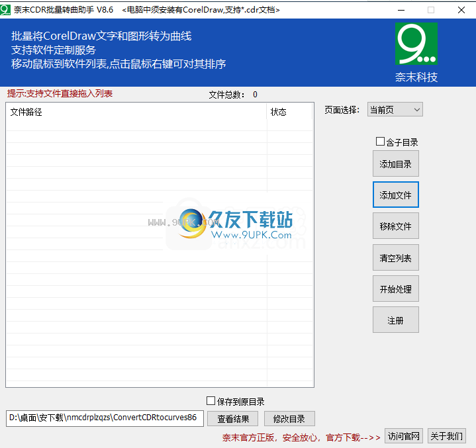Click the green 奈末科技 logo

pos(416,44)
